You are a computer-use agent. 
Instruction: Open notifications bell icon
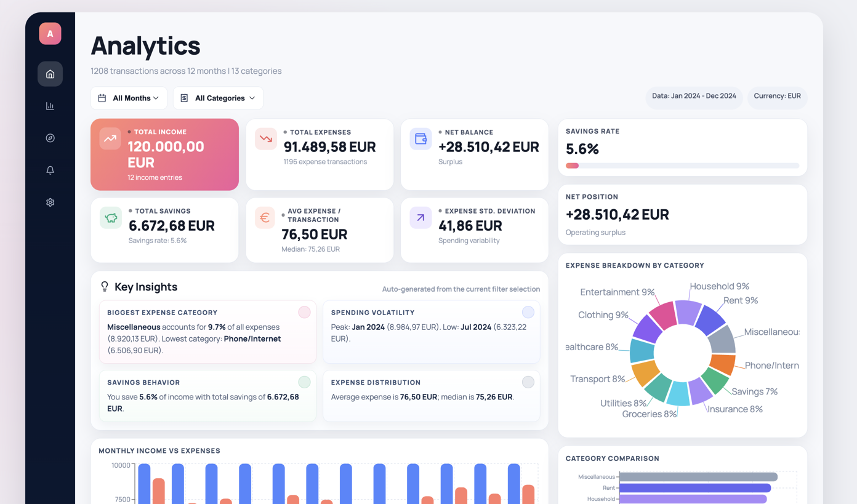[x=50, y=170]
